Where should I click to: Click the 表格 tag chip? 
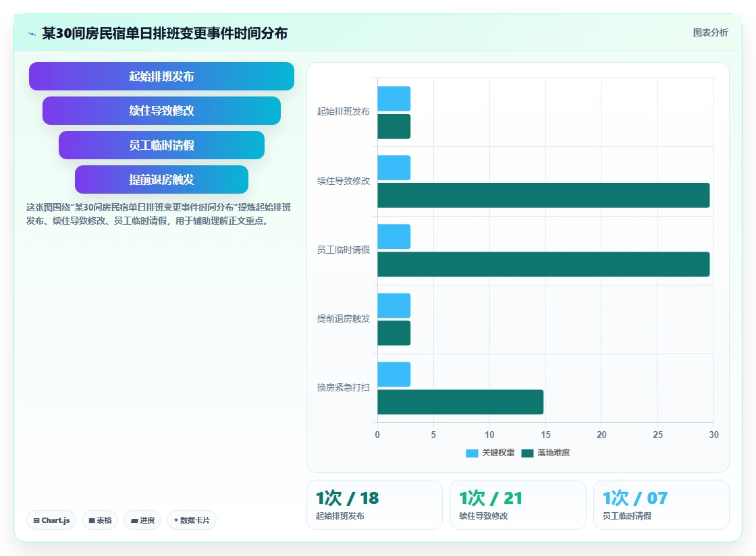[100, 520]
